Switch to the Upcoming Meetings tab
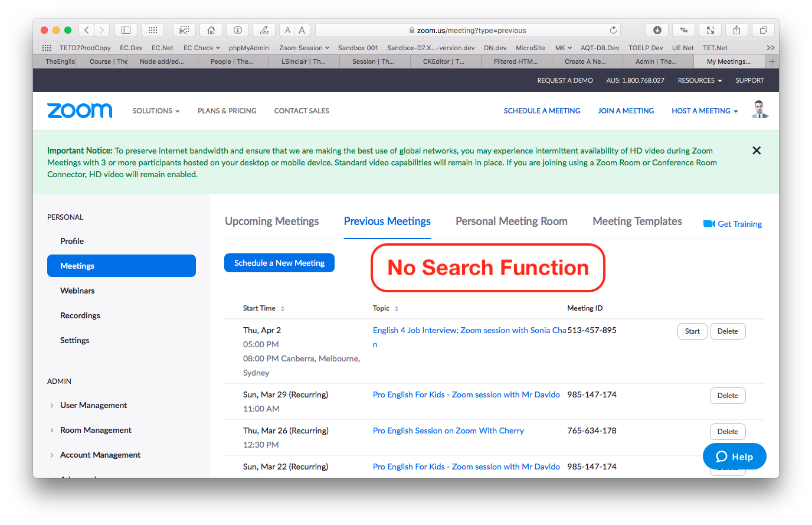812x525 pixels. (271, 221)
